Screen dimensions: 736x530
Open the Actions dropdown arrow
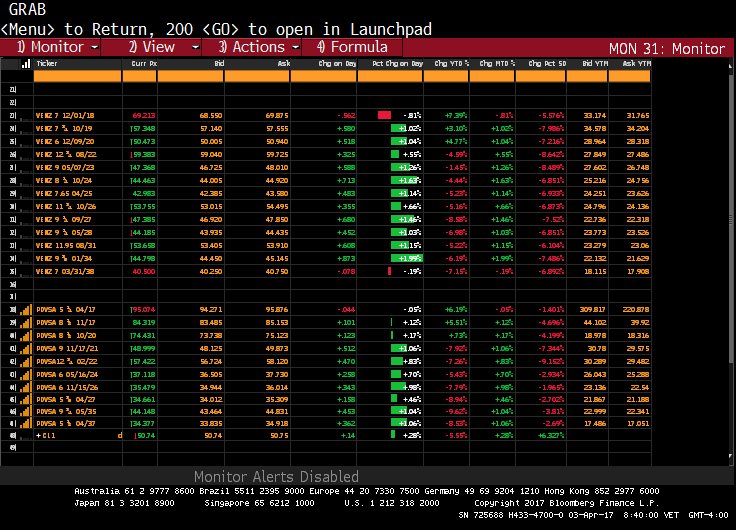[295, 47]
